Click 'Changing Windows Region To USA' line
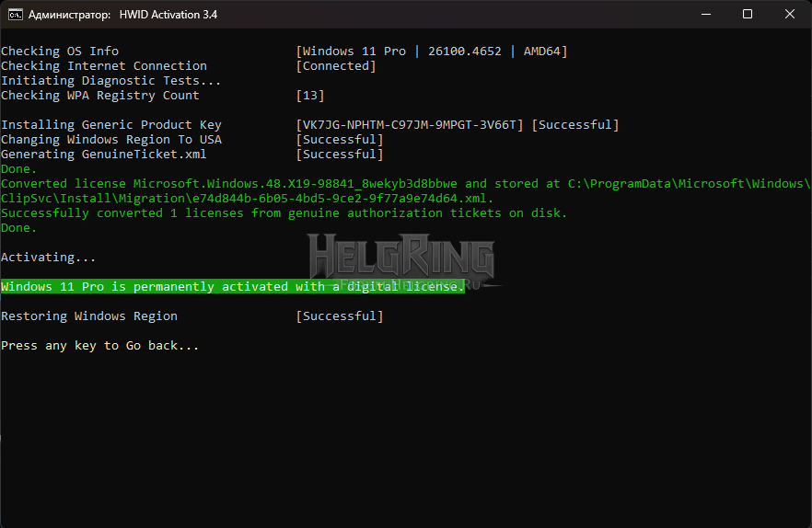Image resolution: width=812 pixels, height=528 pixels. pos(110,140)
